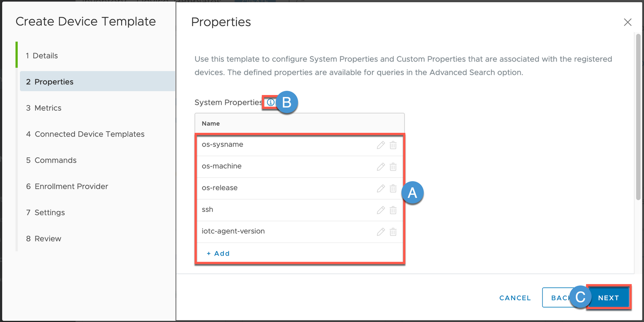Edit the ssh property
644x322 pixels.
[x=381, y=210]
